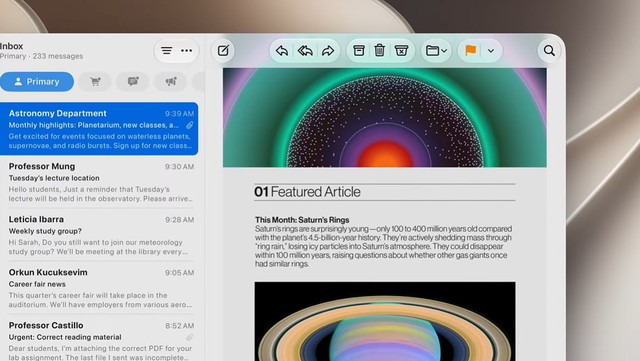This screenshot has height=361, width=640.
Task: Open the Move to folder menu
Action: pos(436,51)
